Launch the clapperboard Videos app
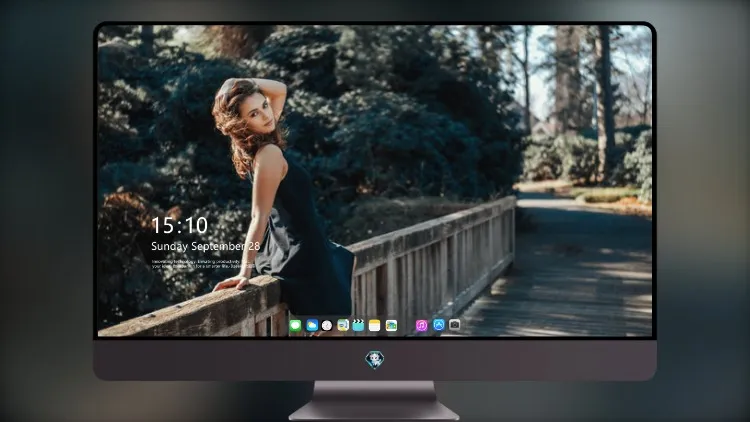Screen dimensions: 750x422 (358, 325)
